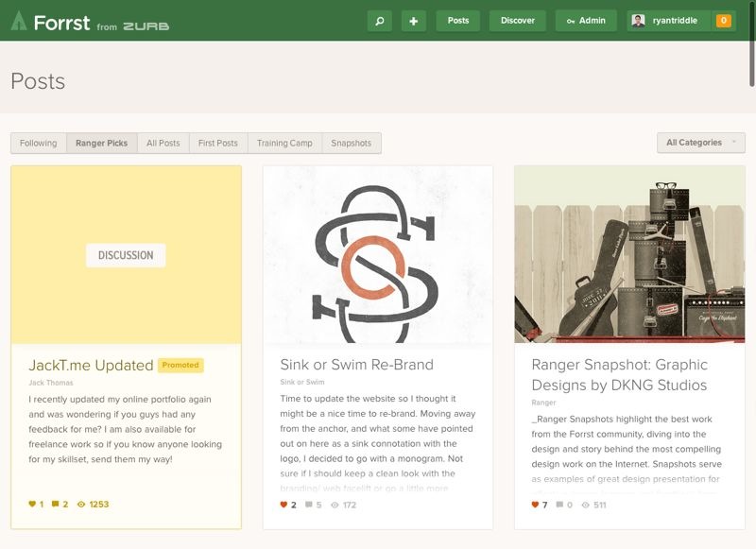Open the Admin button
This screenshot has height=549, width=756.
[x=586, y=21]
